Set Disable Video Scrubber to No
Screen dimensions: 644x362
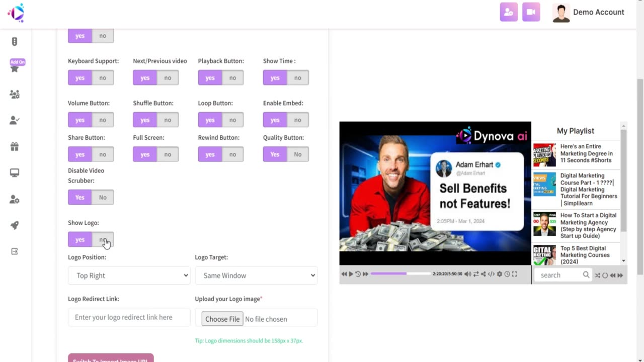coord(103,197)
